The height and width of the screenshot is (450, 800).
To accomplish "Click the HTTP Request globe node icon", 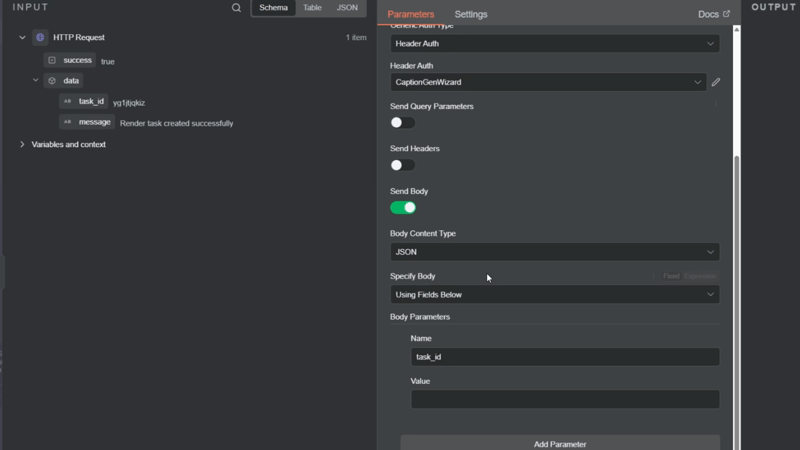I will [40, 37].
